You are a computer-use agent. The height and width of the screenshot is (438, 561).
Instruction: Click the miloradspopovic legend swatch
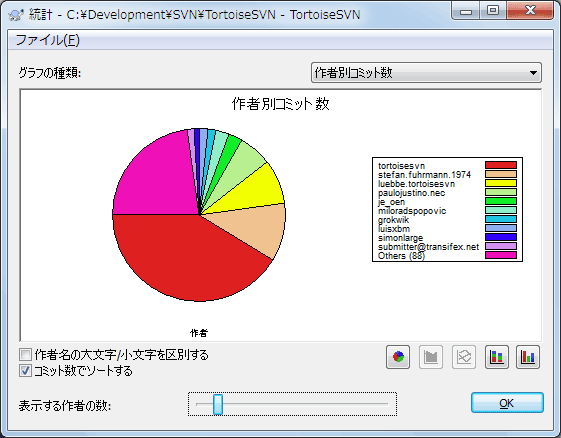tap(501, 210)
